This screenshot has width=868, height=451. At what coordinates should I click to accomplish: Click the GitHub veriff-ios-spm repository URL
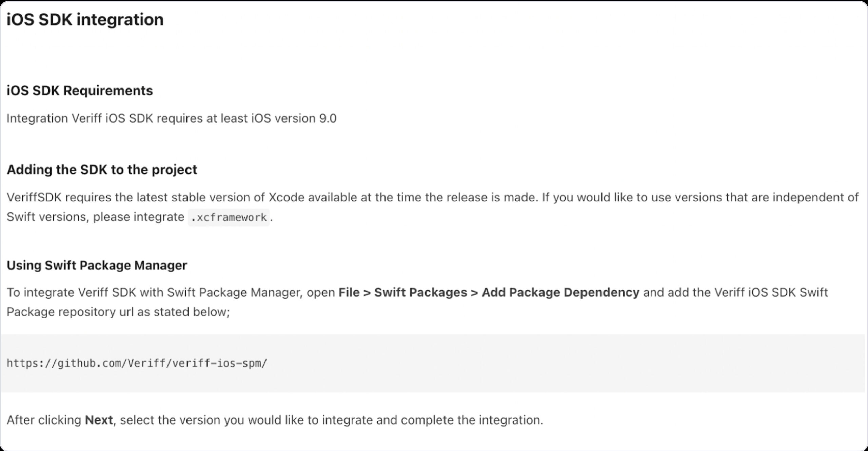[137, 363]
